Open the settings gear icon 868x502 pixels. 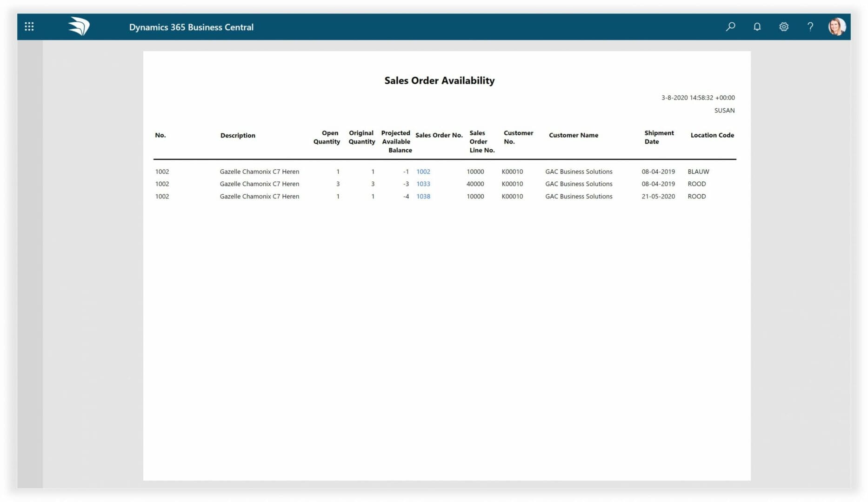pyautogui.click(x=783, y=26)
